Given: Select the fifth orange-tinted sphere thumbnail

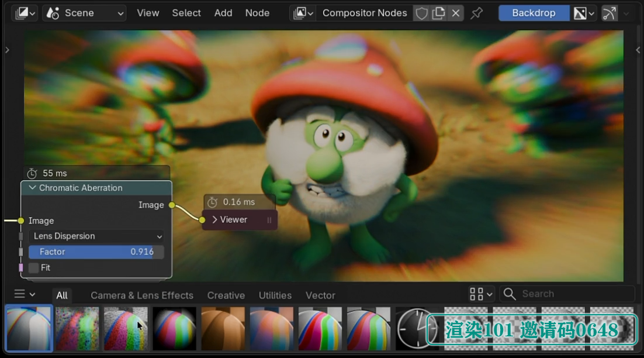Looking at the screenshot, I should (x=223, y=328).
